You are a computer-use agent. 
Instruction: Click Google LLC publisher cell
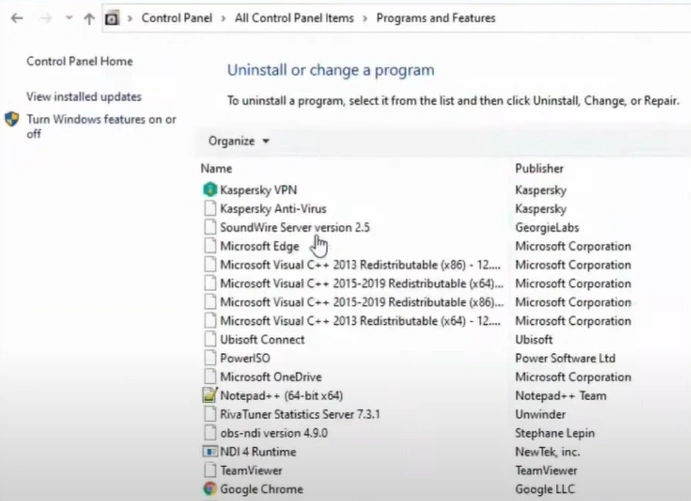tap(545, 489)
